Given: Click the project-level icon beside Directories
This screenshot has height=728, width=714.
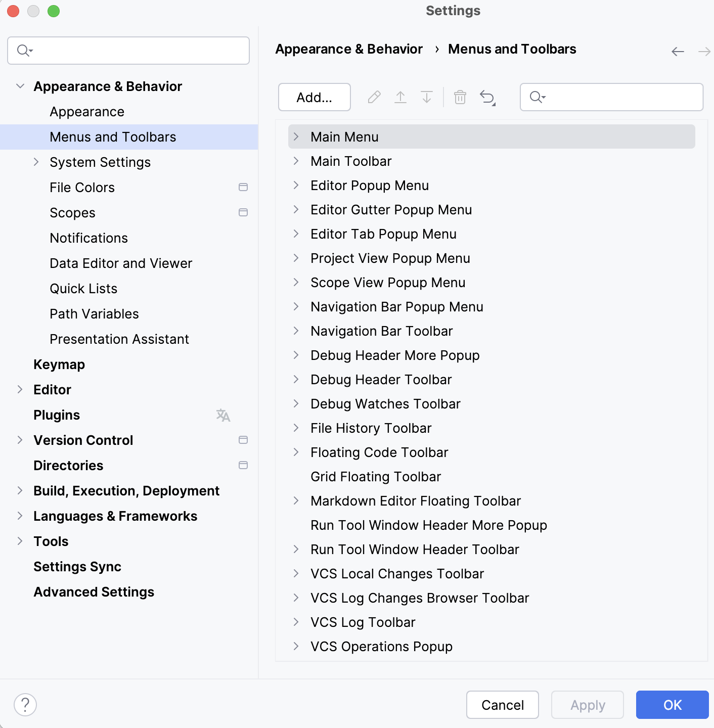Looking at the screenshot, I should pos(243,465).
